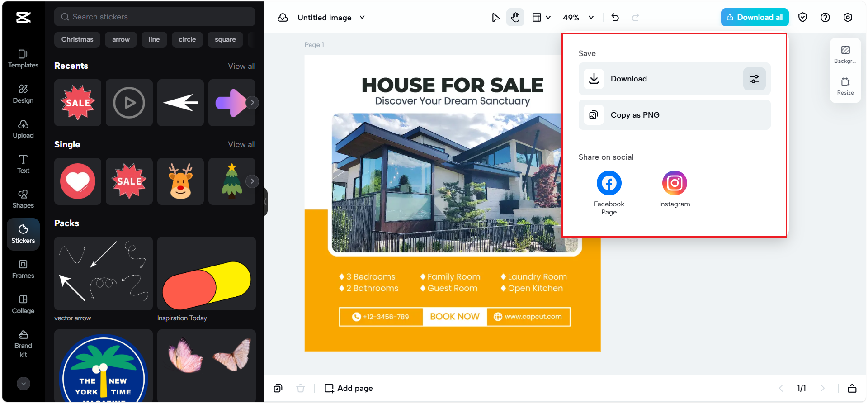Switch to the Shapes tab

click(23, 199)
